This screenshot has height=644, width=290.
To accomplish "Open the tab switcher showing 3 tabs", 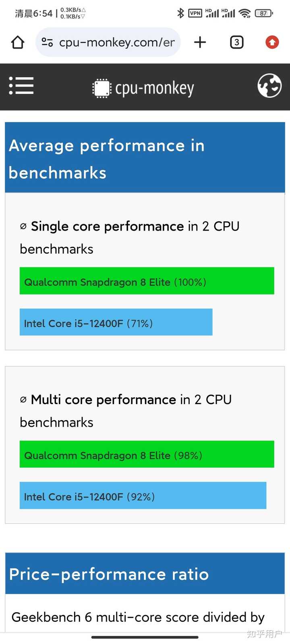I will coord(237,42).
